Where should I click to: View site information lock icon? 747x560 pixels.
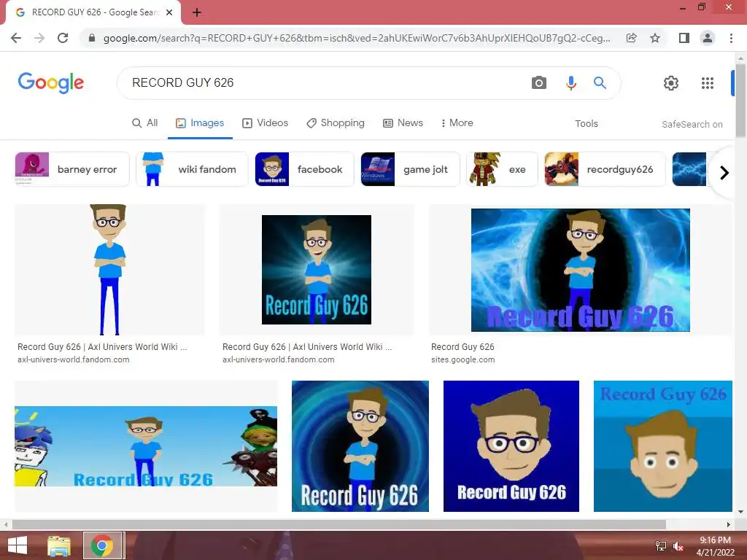(92, 38)
